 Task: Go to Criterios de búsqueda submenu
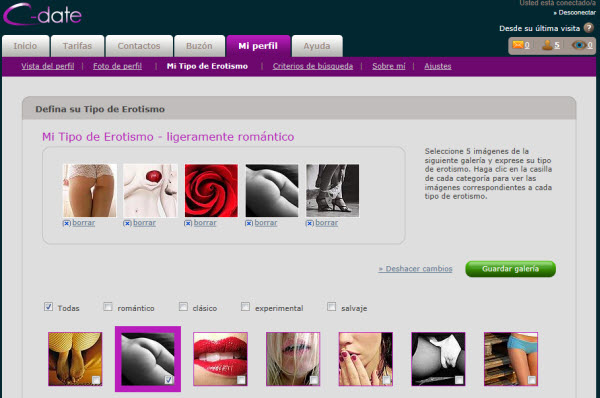tap(313, 66)
